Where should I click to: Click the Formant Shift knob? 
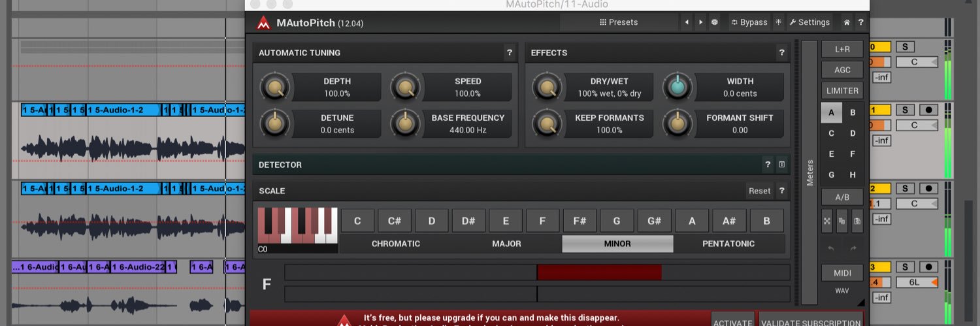(x=678, y=123)
